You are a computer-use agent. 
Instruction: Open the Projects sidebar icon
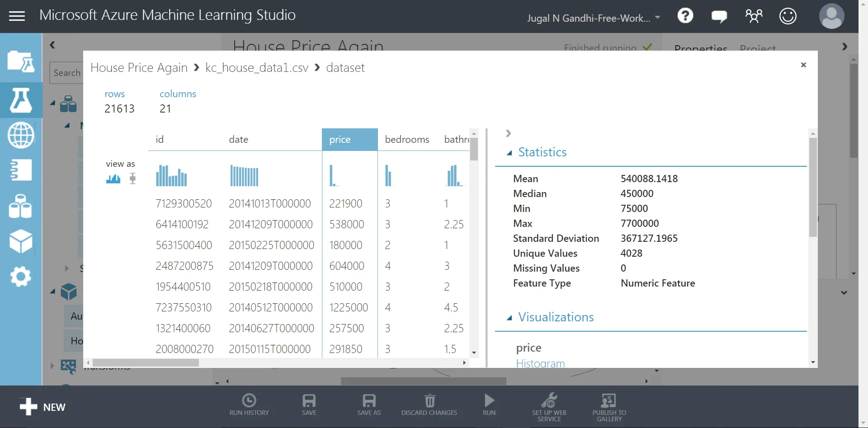[x=21, y=61]
